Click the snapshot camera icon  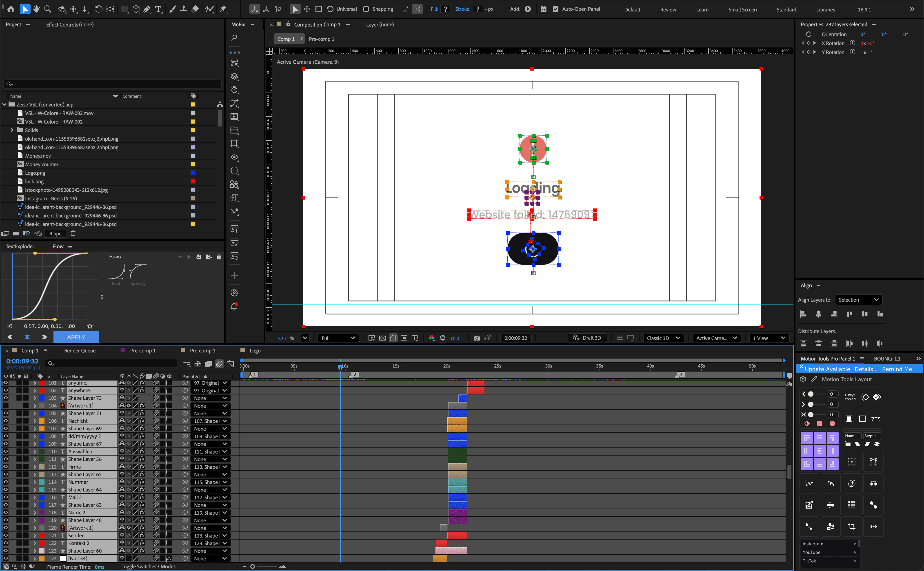click(477, 338)
